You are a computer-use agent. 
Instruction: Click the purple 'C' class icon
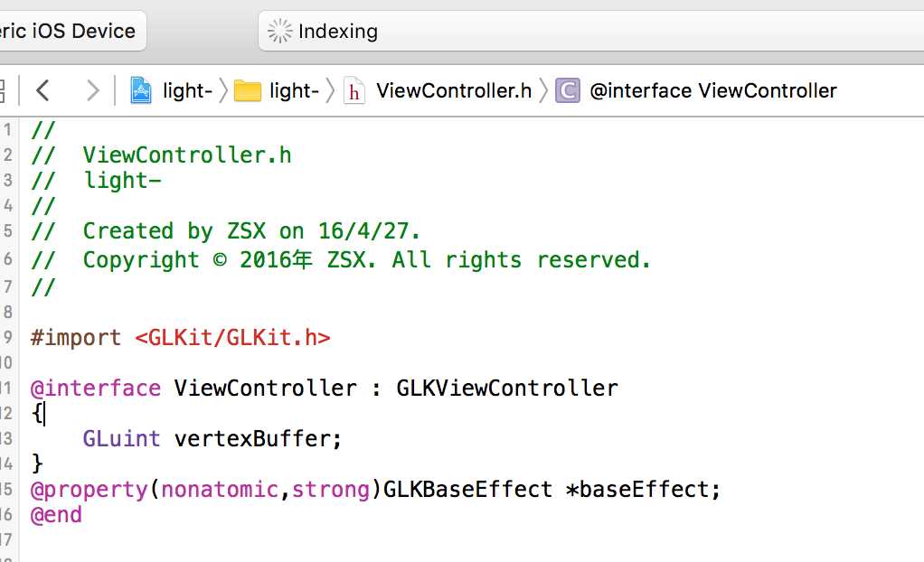coord(568,90)
